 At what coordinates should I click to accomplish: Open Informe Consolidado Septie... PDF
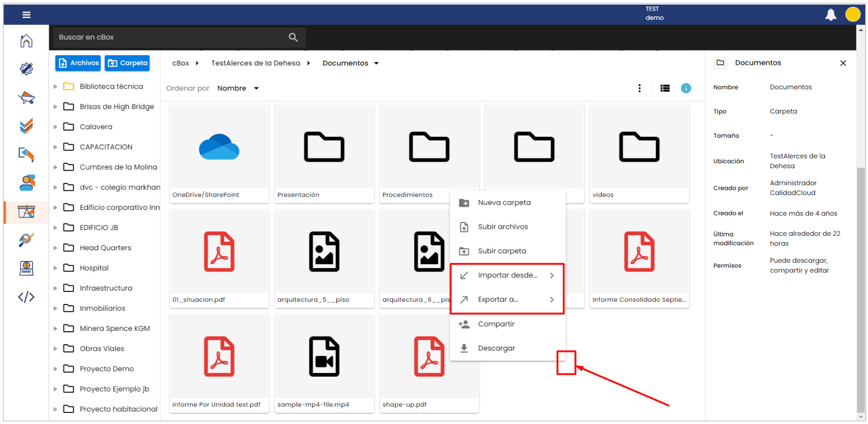click(x=639, y=258)
